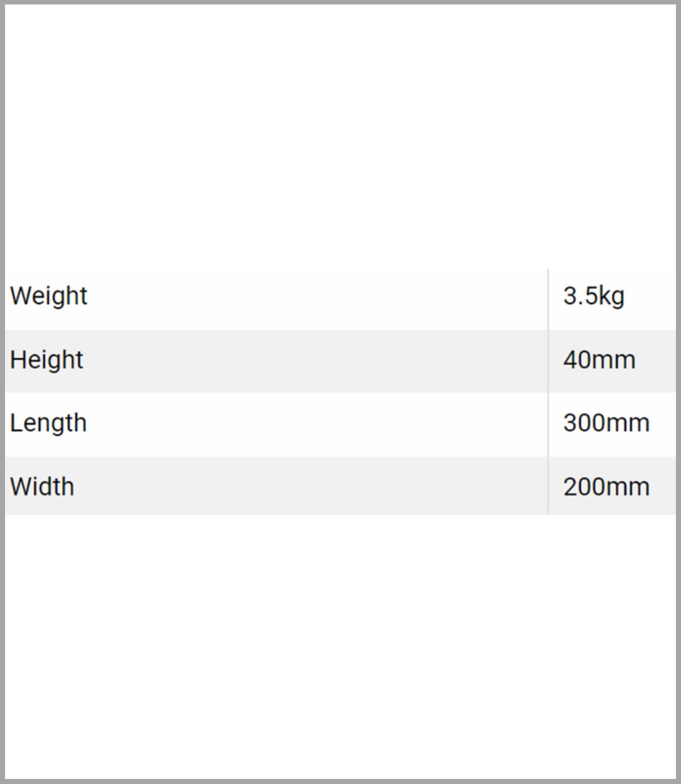The height and width of the screenshot is (784, 681).
Task: Click the column divider in the Length row
Action: pyautogui.click(x=548, y=424)
